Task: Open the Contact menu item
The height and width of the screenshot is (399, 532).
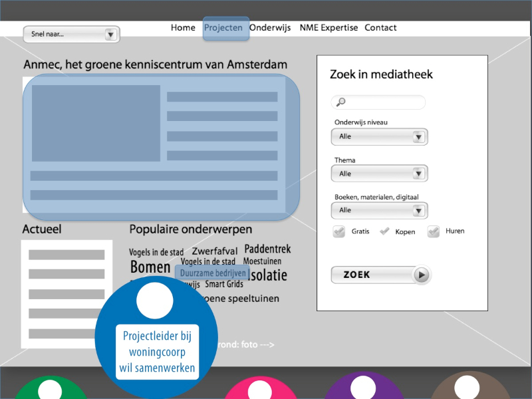Action: [x=380, y=28]
